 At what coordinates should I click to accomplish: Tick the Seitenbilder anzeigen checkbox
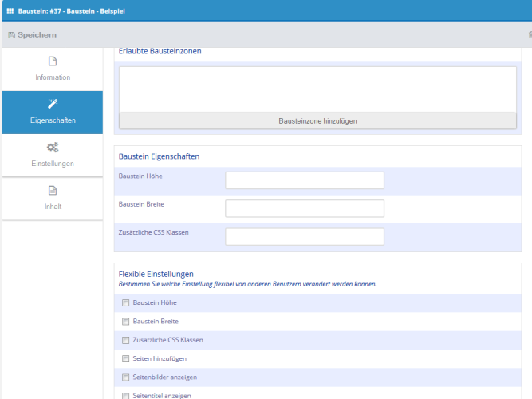pos(126,377)
